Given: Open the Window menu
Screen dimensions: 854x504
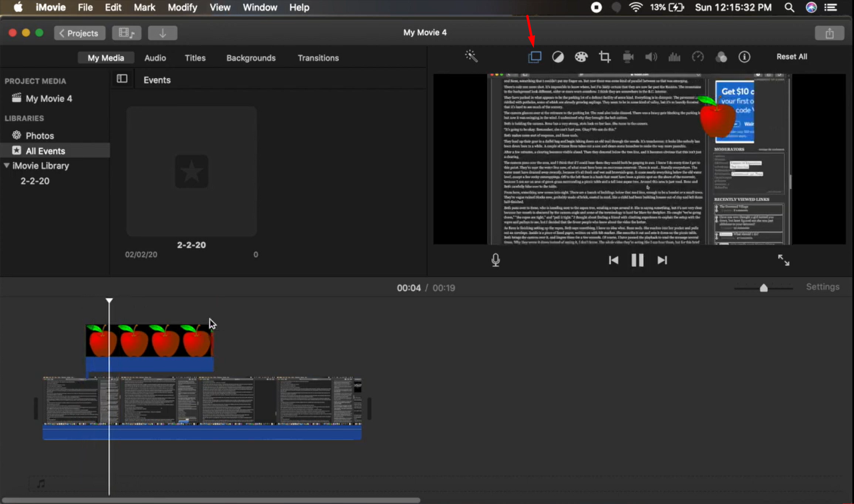Looking at the screenshot, I should point(260,7).
